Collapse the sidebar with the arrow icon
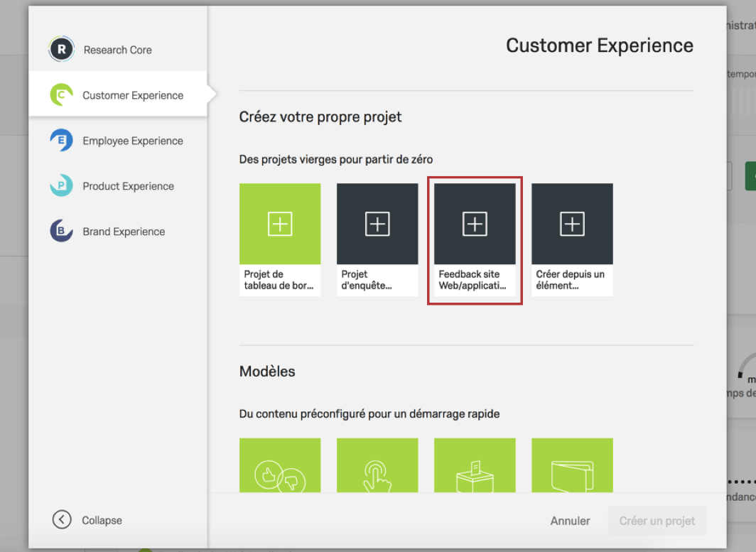Screen dimensions: 756x552 click(62, 520)
